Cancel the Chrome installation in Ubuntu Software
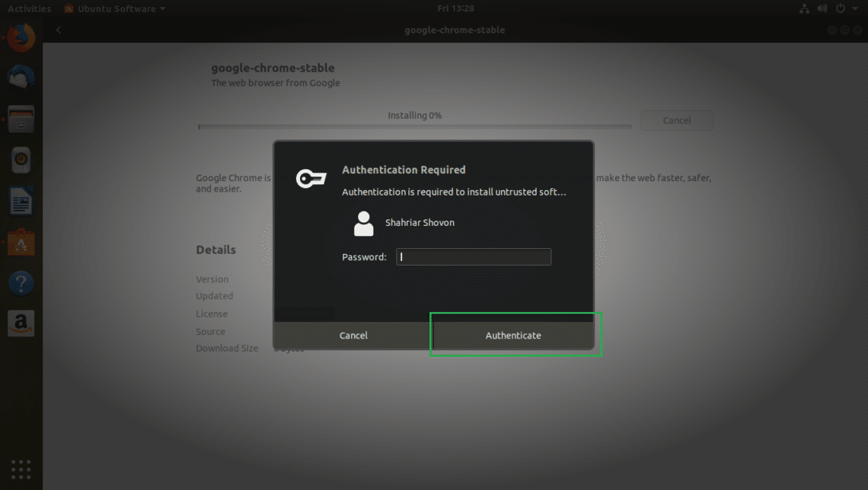 [676, 120]
